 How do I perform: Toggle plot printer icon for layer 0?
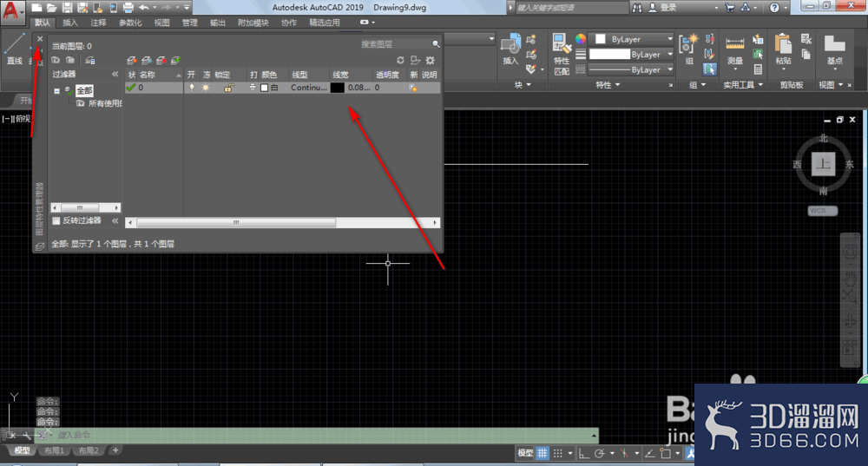(x=253, y=88)
